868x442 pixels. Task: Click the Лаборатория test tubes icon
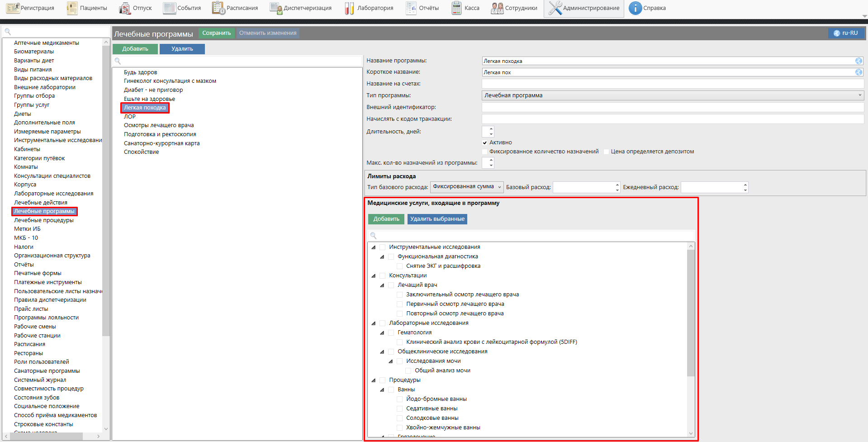[349, 8]
